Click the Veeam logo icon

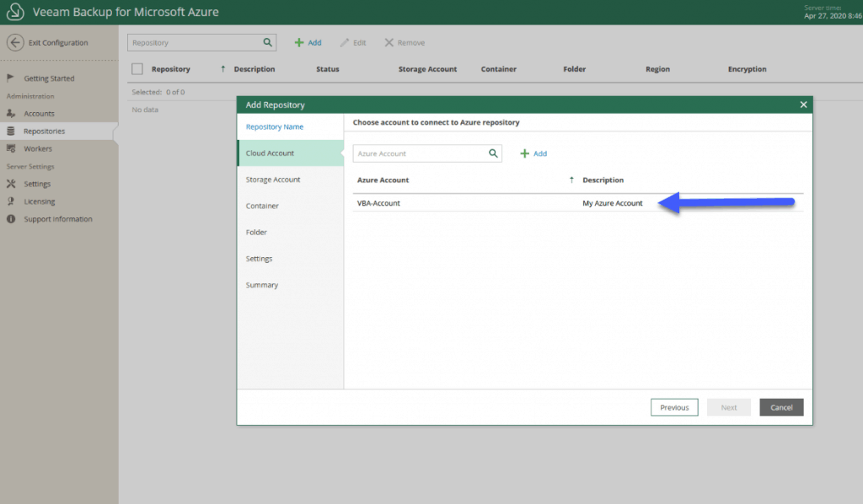15,12
